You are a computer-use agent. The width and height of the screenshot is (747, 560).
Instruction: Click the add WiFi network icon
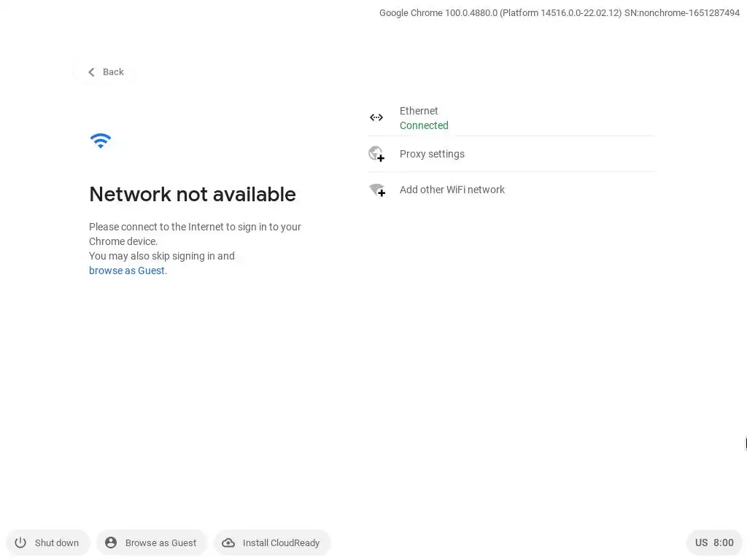376,190
